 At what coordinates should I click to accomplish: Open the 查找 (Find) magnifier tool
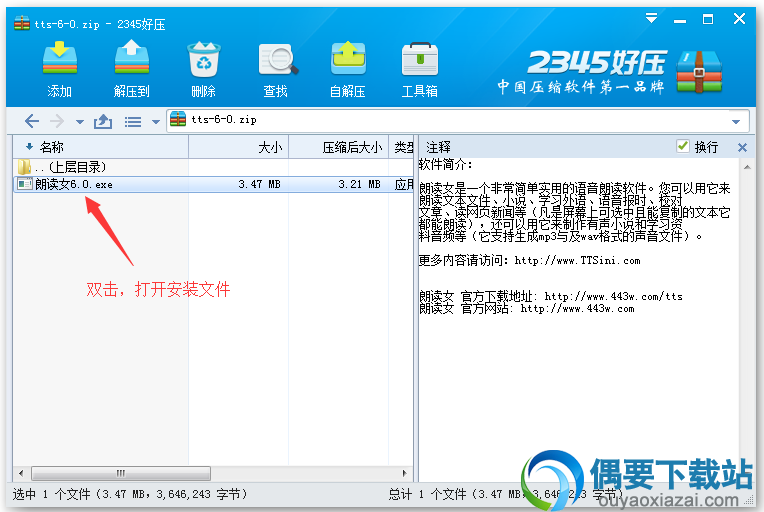click(x=277, y=59)
